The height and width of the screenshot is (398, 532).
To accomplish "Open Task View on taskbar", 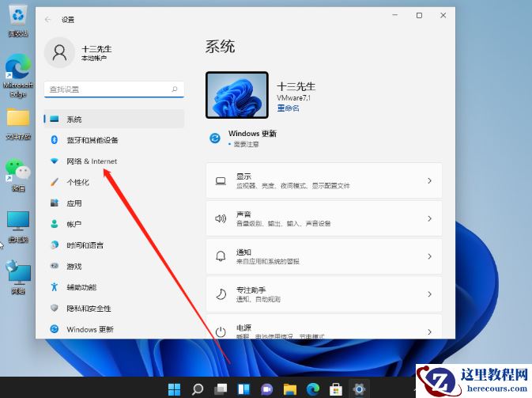I will (221, 389).
